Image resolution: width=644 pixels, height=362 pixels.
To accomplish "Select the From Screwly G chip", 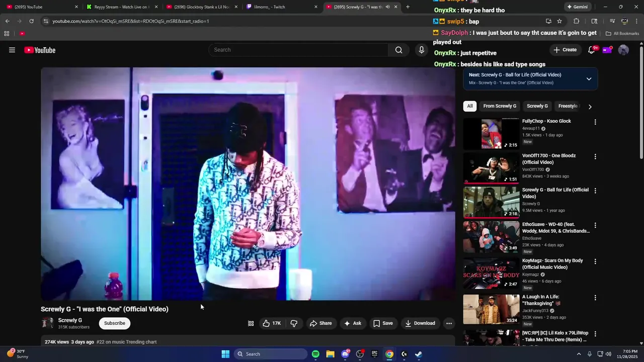I will pos(500,106).
